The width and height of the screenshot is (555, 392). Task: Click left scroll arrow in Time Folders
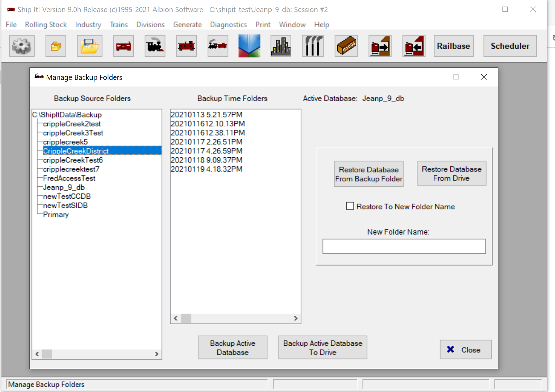(x=176, y=318)
